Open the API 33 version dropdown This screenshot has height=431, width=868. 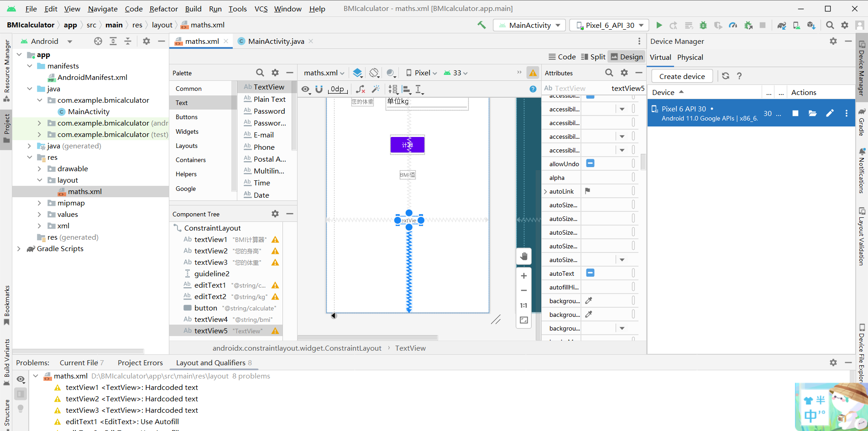(x=455, y=73)
